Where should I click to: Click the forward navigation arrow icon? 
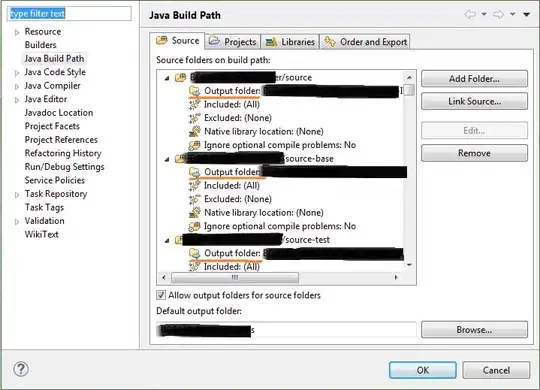pyautogui.click(x=498, y=14)
